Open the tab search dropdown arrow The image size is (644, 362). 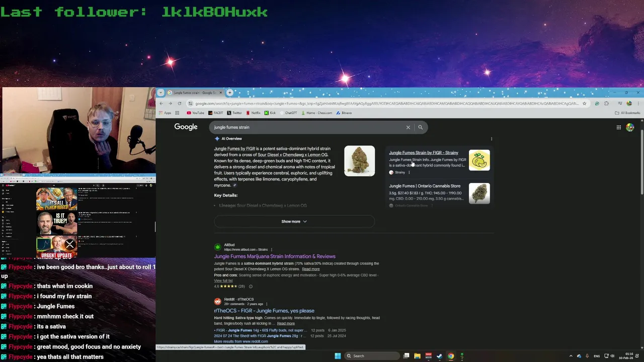tap(160, 93)
